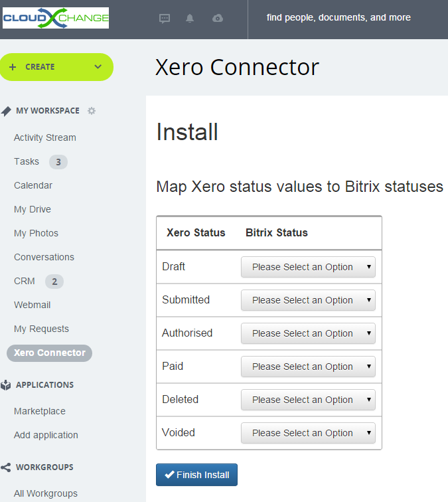Click the My Workspace pin icon

click(x=6, y=111)
